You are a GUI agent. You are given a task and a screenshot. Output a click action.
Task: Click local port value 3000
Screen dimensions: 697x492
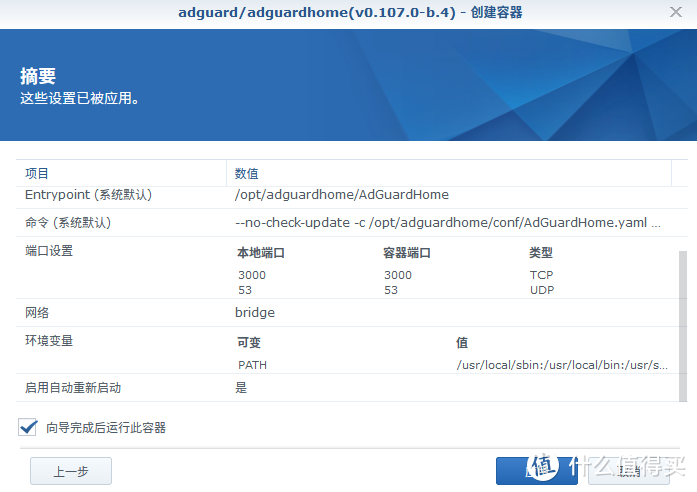(252, 275)
